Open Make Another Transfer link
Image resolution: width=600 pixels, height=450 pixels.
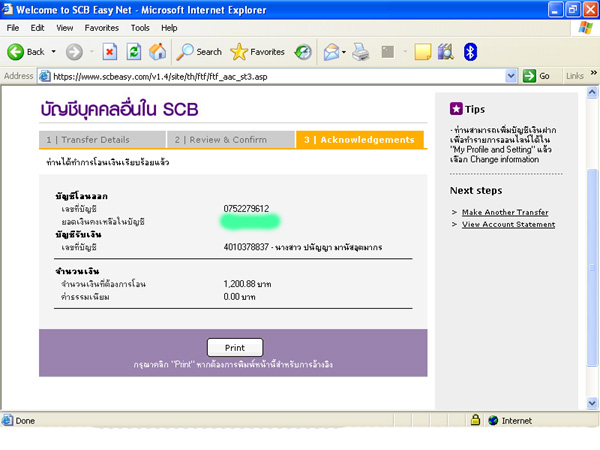[505, 212]
